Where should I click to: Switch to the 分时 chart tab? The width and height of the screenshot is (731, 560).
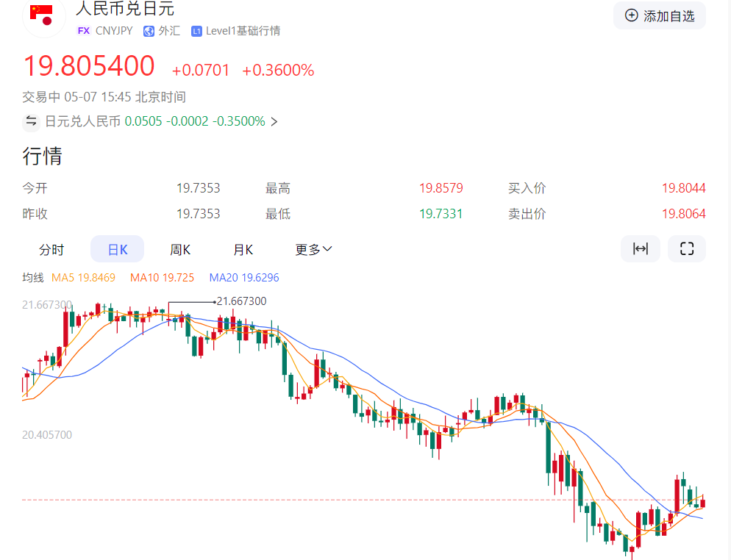(51, 250)
